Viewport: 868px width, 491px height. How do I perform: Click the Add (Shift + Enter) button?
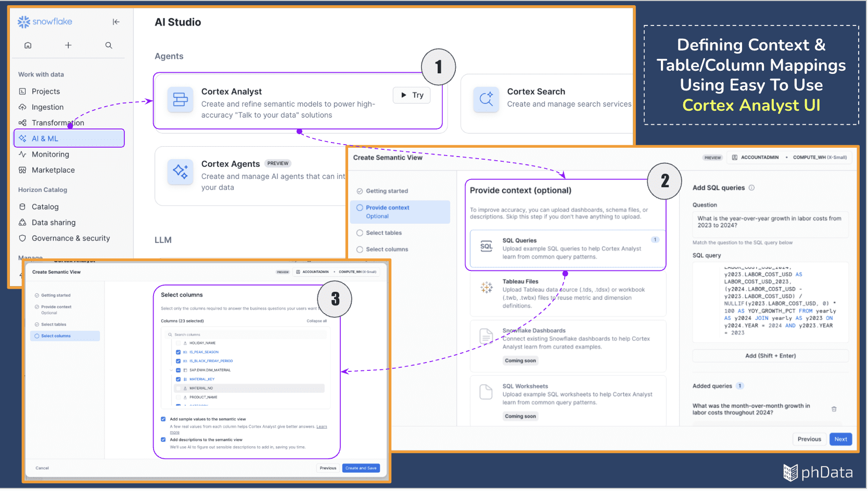coord(770,356)
